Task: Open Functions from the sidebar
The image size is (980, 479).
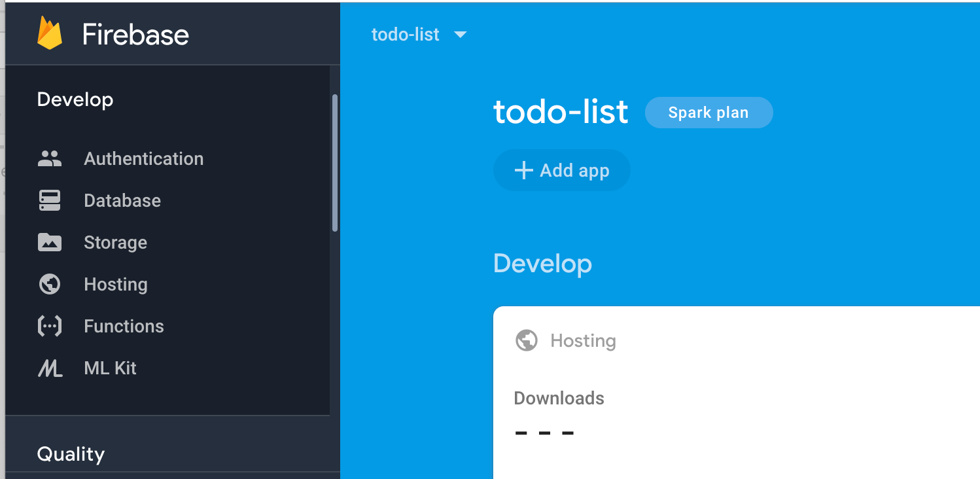Action: 123,326
